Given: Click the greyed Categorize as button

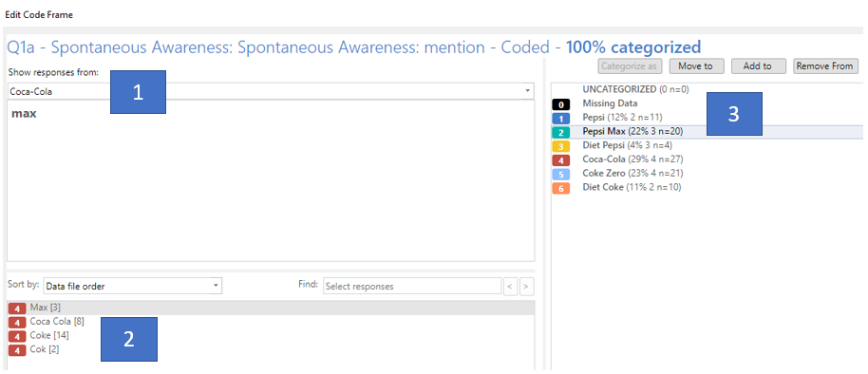Looking at the screenshot, I should point(630,65).
